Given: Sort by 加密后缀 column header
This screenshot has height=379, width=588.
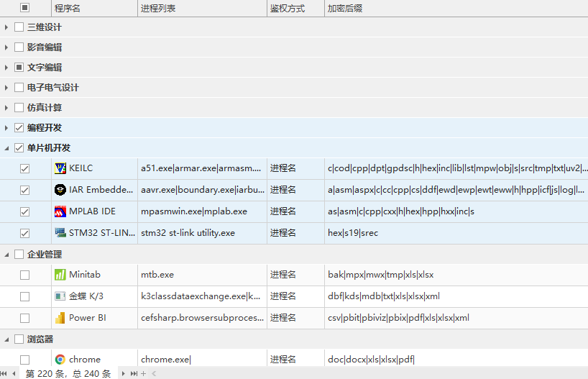Looking at the screenshot, I should (x=456, y=8).
